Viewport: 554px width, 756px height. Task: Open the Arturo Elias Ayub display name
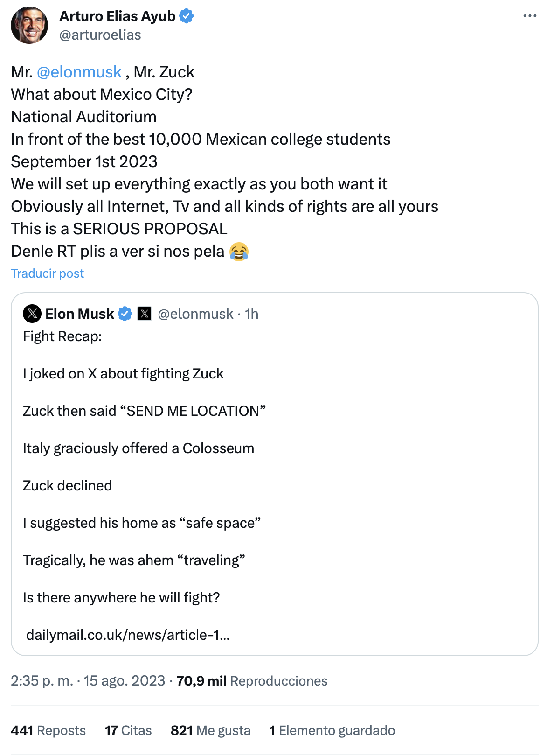tap(117, 16)
